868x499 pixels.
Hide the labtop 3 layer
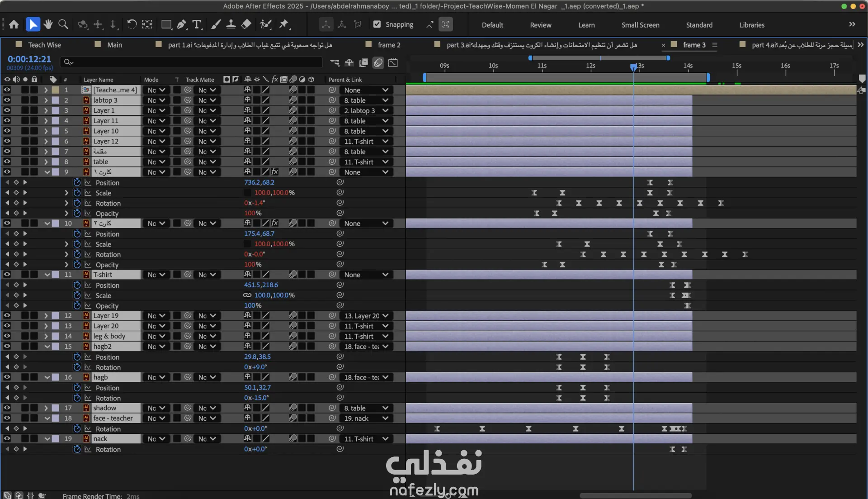tap(7, 100)
